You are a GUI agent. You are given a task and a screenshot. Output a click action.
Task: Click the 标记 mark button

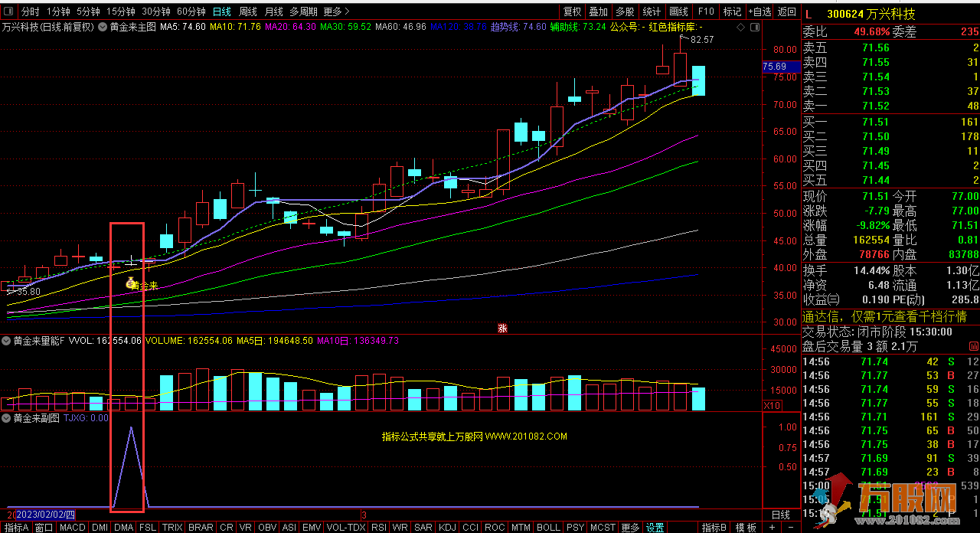(x=732, y=11)
